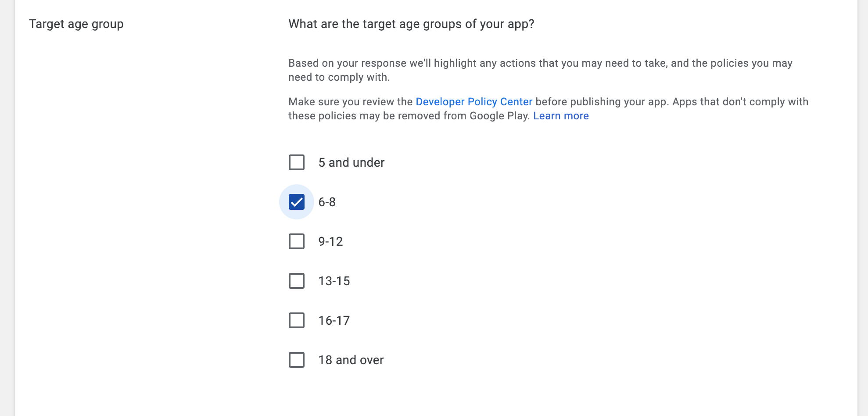The image size is (868, 416).
Task: Uncheck the selected 6-8 checkbox
Action: (297, 202)
